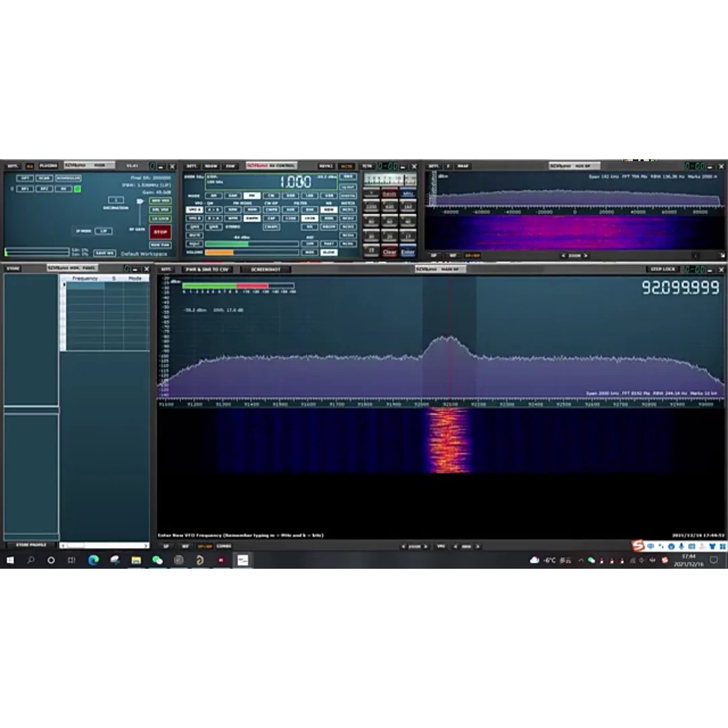Open taskbar search magnifier
Screen dimensions: 728x728
coord(30,560)
